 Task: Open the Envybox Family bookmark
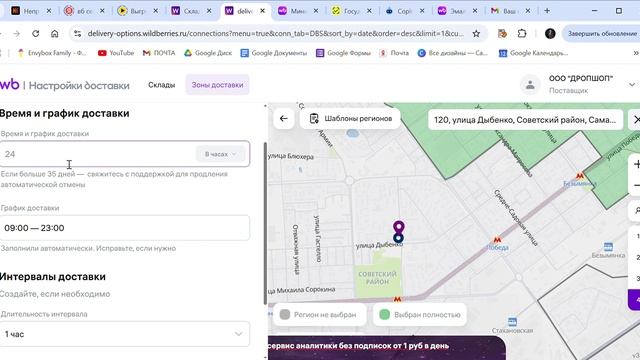click(x=52, y=53)
